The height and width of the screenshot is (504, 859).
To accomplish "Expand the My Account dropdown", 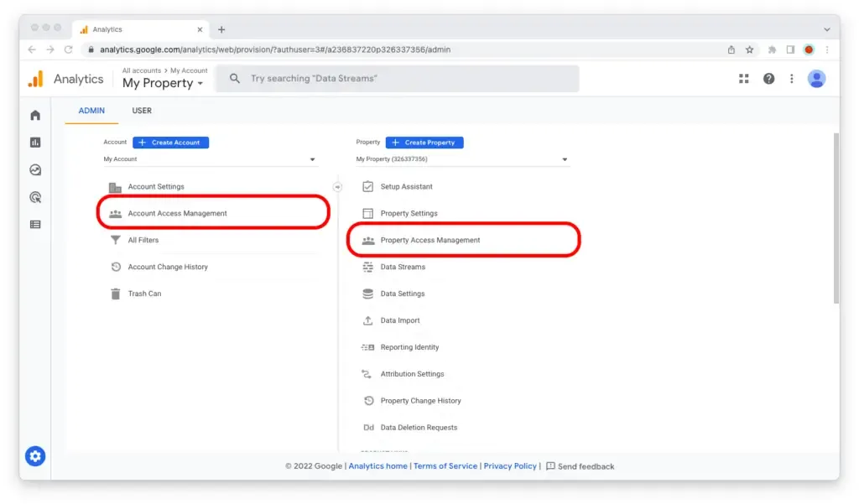I will 210,159.
